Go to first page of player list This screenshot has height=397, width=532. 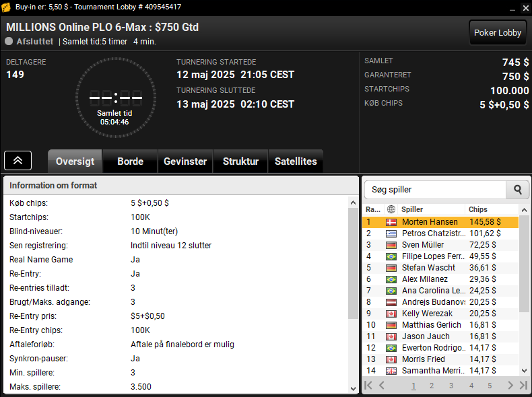pos(368,385)
